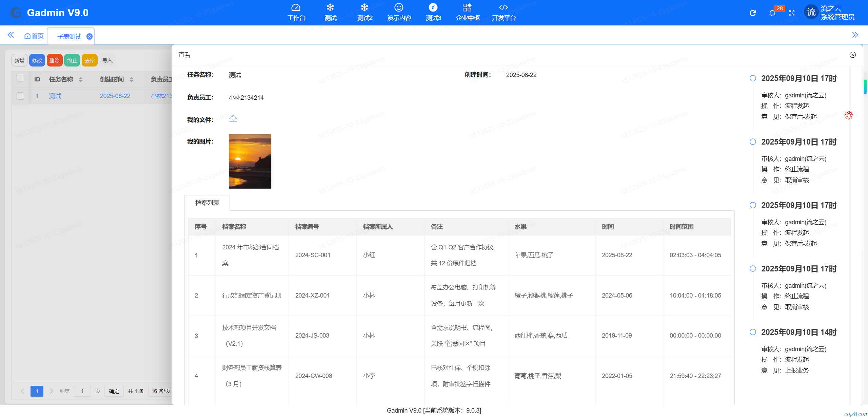Screen dimensions: 868x417
Task: Check the select-all checkbox in table header
Action: pos(20,77)
